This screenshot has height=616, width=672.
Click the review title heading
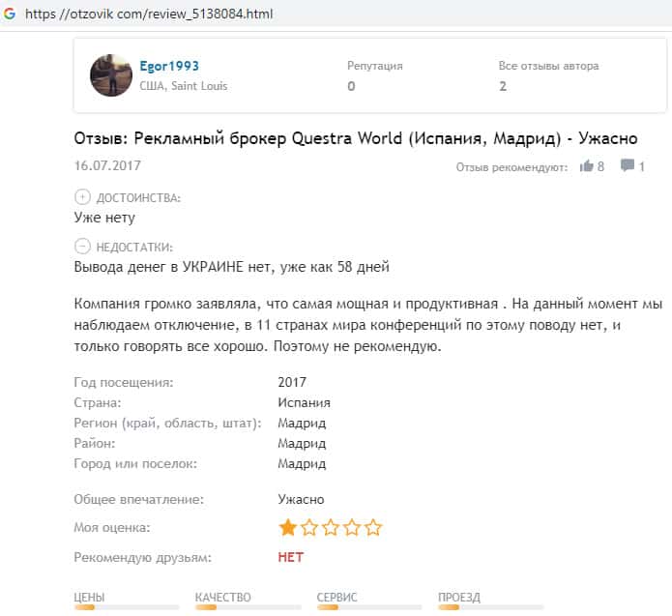point(355,139)
